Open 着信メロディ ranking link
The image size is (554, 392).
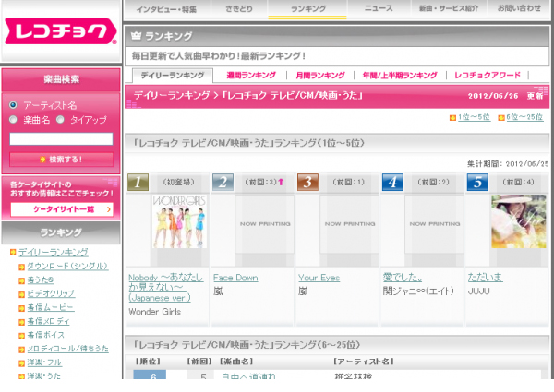(48, 321)
